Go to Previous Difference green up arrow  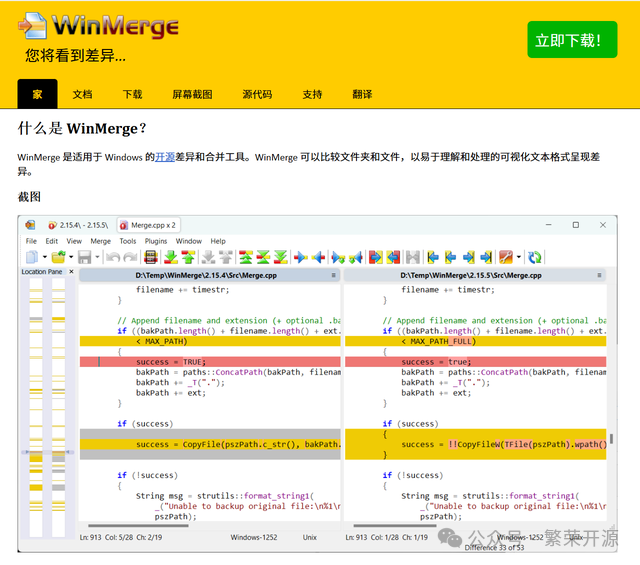188,257
